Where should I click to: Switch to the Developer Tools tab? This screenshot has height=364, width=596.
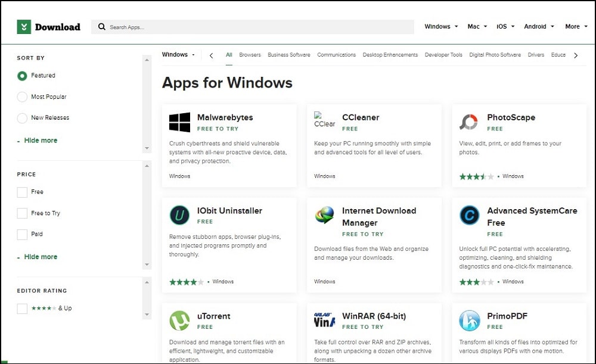[x=443, y=55]
